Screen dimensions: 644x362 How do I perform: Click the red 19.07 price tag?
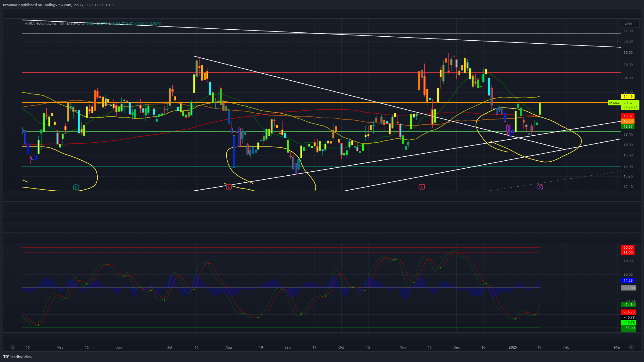[628, 116]
